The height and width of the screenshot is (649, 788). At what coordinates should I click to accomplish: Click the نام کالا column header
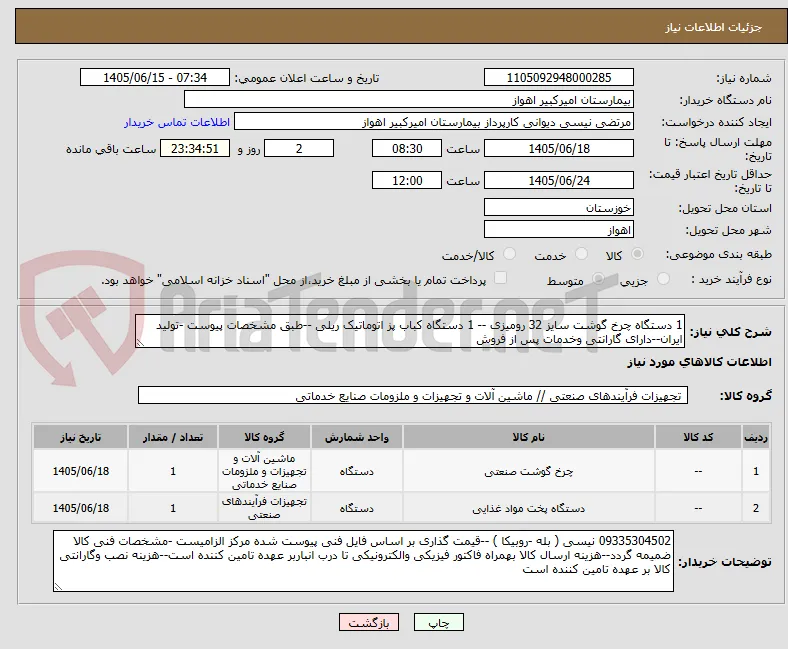(529, 437)
